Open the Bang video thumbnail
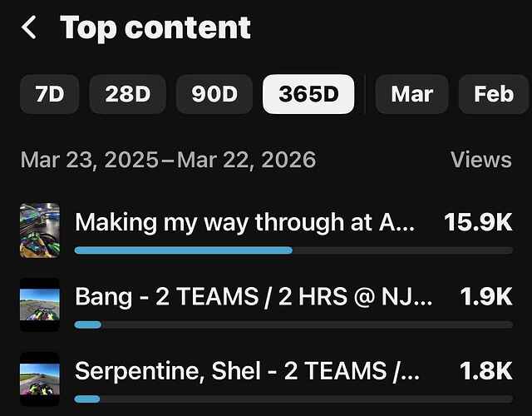 pyautogui.click(x=40, y=305)
